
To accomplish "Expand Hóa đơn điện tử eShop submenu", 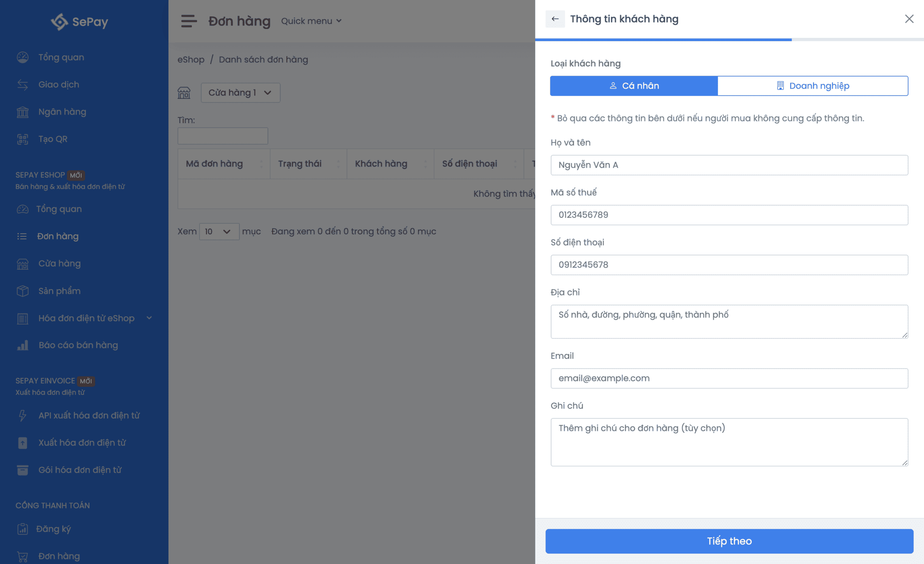I will coord(149,318).
